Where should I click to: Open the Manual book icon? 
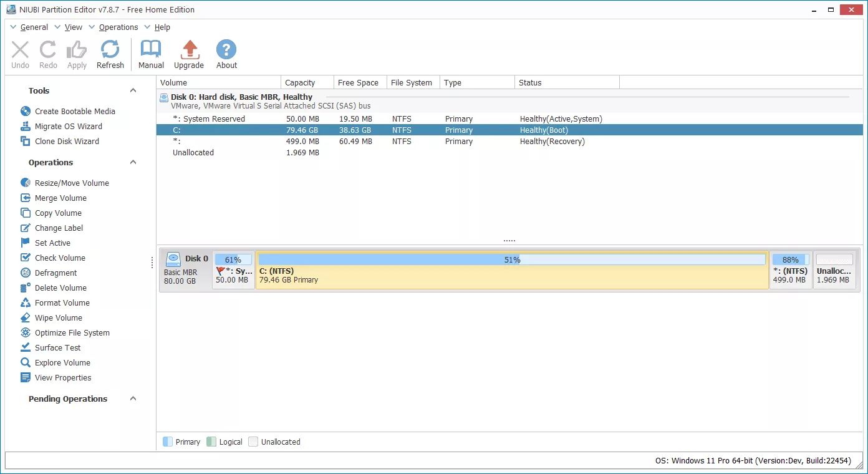point(151,50)
